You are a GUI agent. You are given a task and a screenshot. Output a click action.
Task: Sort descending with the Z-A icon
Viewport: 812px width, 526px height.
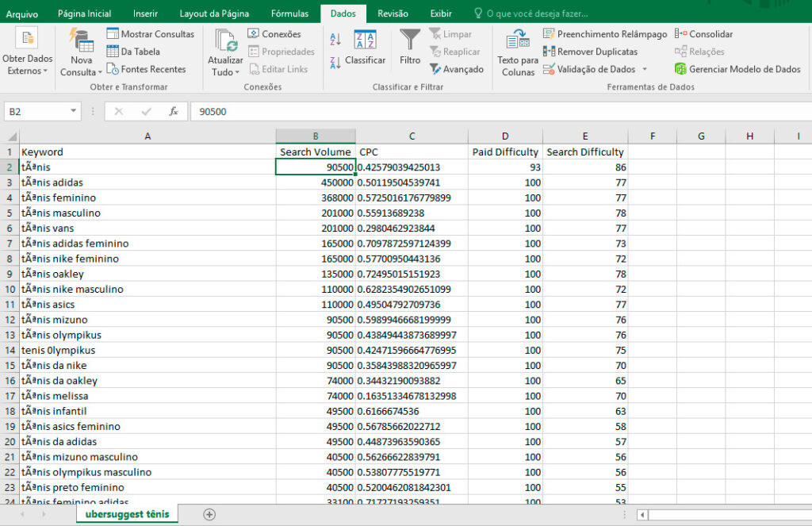tap(335, 63)
